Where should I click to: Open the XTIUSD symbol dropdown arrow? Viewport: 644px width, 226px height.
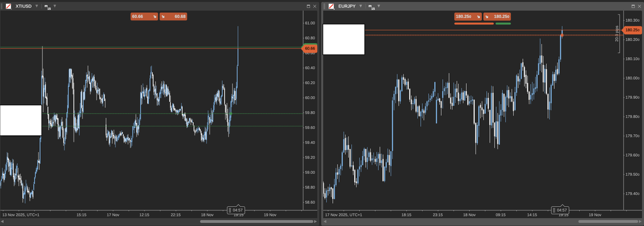coord(36,6)
